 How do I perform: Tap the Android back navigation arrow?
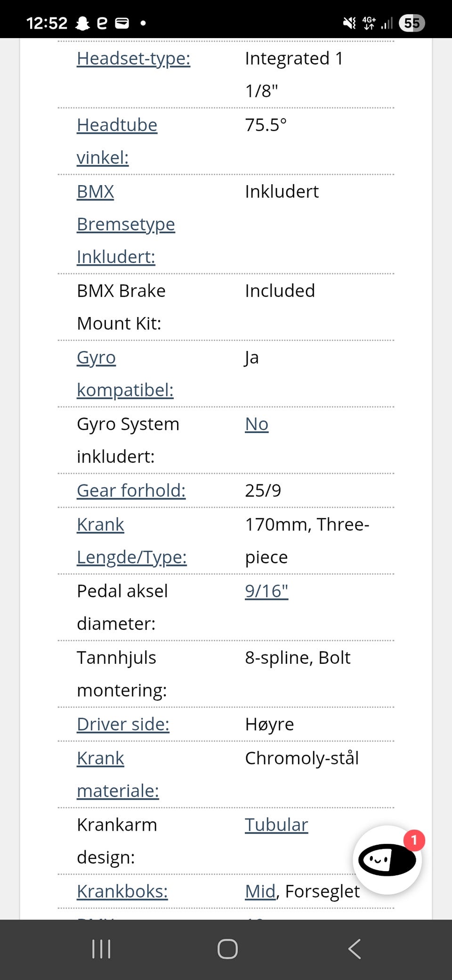coord(354,949)
